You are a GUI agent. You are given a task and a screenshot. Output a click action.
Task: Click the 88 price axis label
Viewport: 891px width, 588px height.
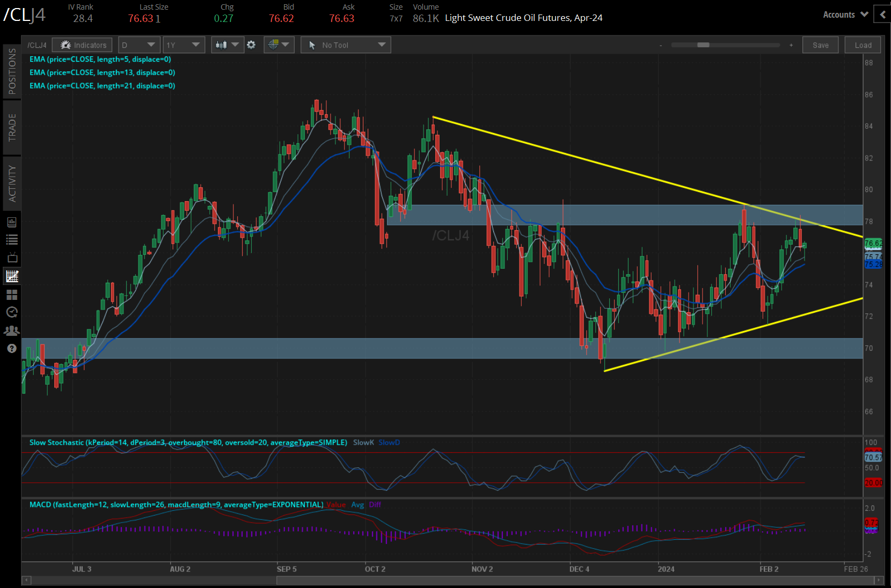(x=868, y=63)
